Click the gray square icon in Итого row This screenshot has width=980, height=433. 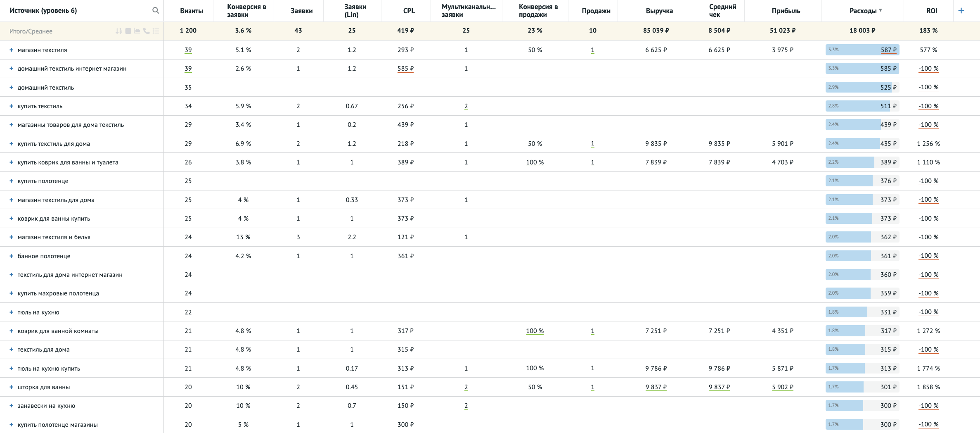(128, 31)
